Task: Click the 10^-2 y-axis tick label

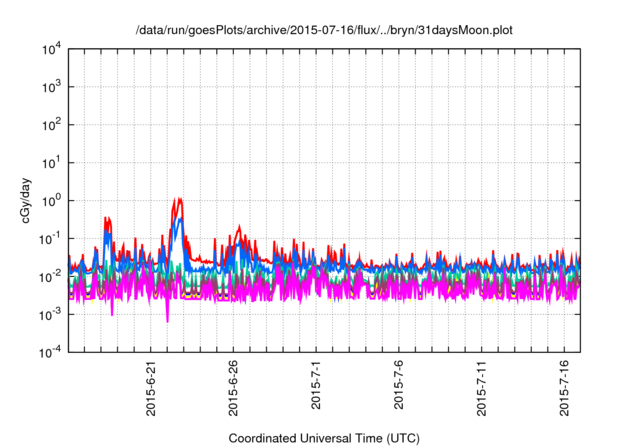Action: click(51, 276)
